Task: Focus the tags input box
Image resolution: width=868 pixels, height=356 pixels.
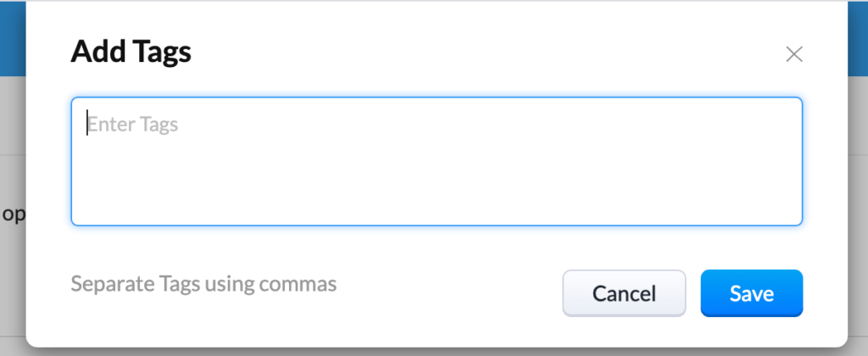Action: [x=437, y=161]
